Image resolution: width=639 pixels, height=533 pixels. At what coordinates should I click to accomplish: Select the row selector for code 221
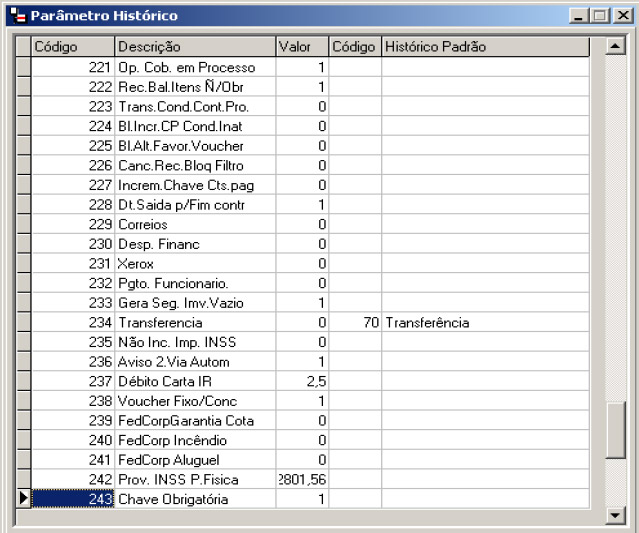point(24,67)
